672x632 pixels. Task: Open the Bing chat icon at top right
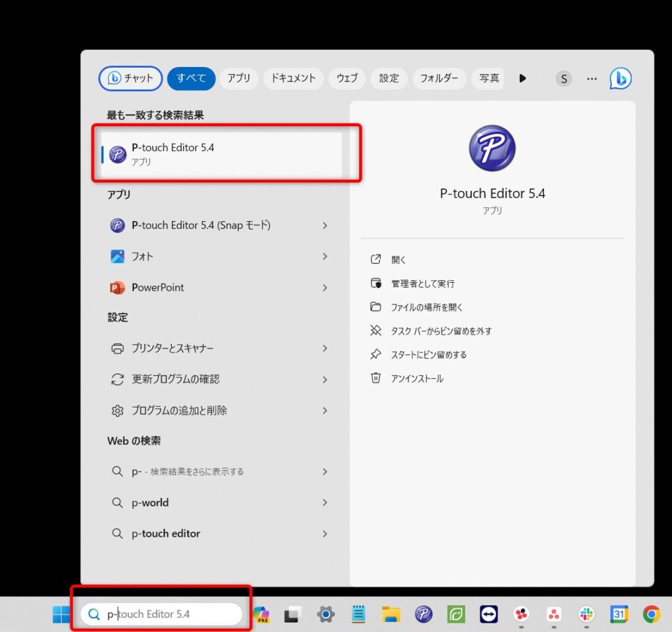click(620, 78)
